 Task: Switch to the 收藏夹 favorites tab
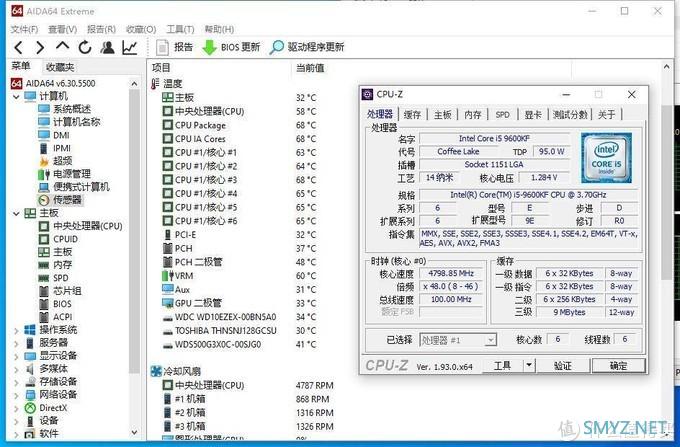(60, 67)
